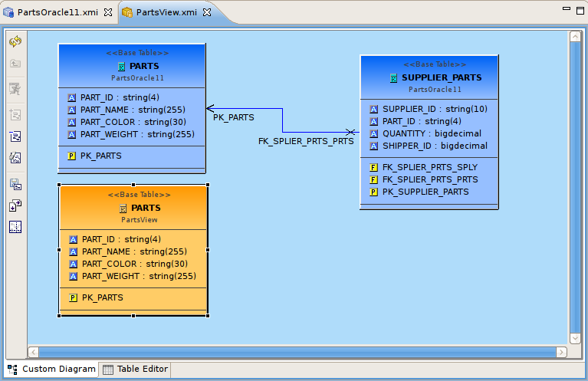This screenshot has width=588, height=381.
Task: Close the PartsView.xmi tab
Action: pos(207,12)
